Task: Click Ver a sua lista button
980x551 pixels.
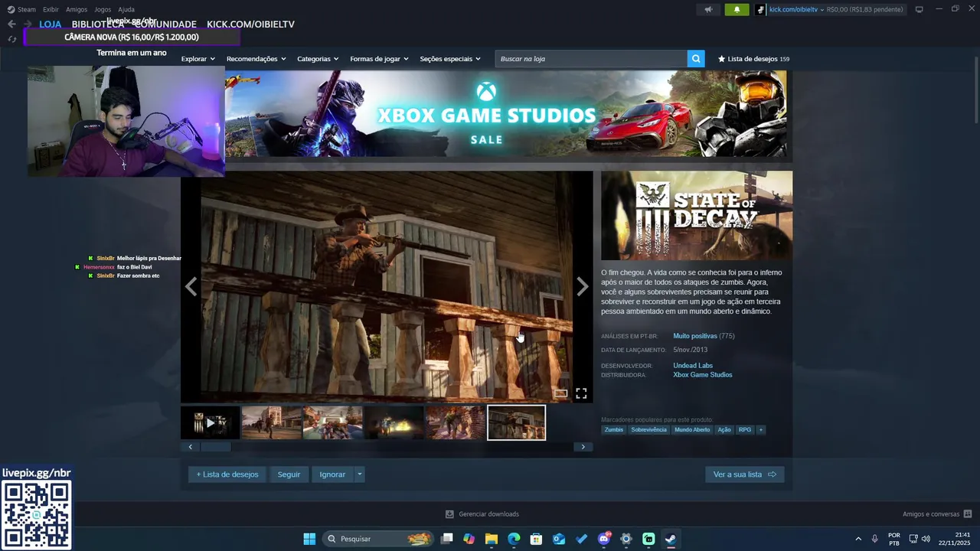Action: point(744,474)
